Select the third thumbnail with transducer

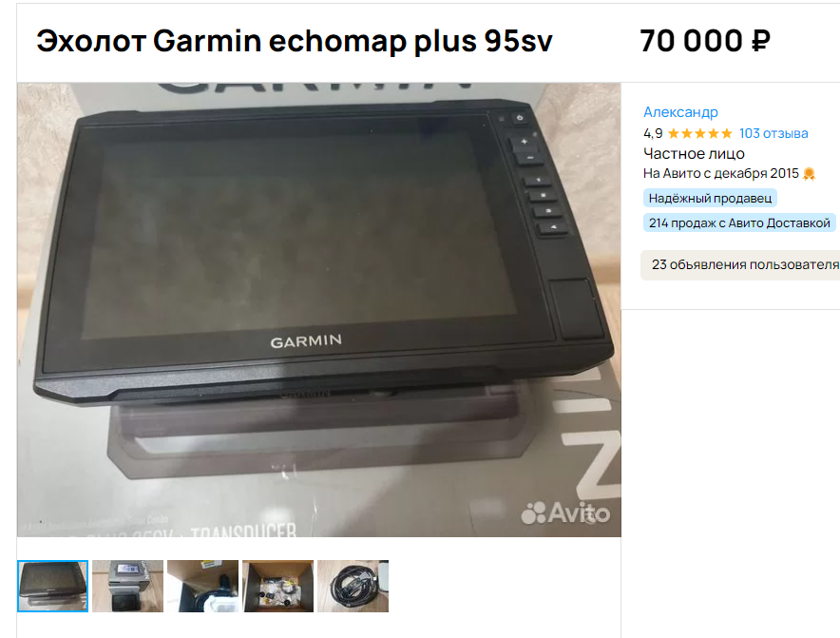[x=202, y=586]
